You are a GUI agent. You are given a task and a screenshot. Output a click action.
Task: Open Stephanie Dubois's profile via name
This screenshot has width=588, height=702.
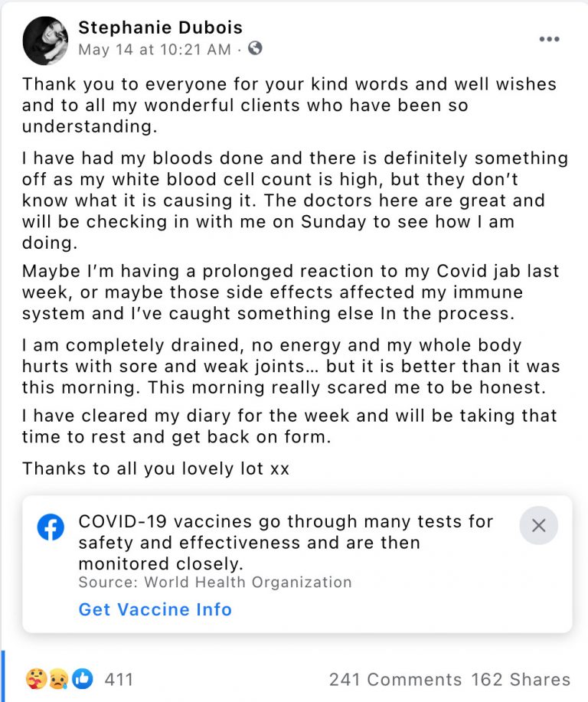(x=160, y=28)
